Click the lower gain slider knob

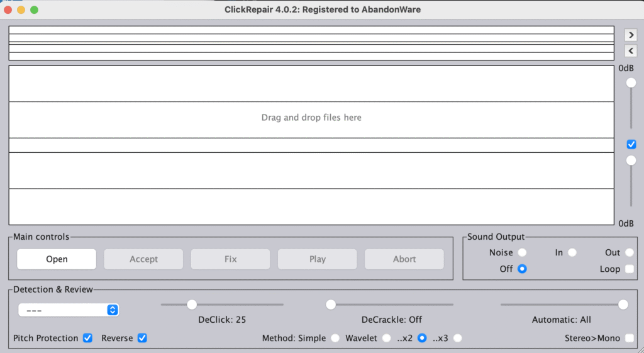tap(631, 160)
